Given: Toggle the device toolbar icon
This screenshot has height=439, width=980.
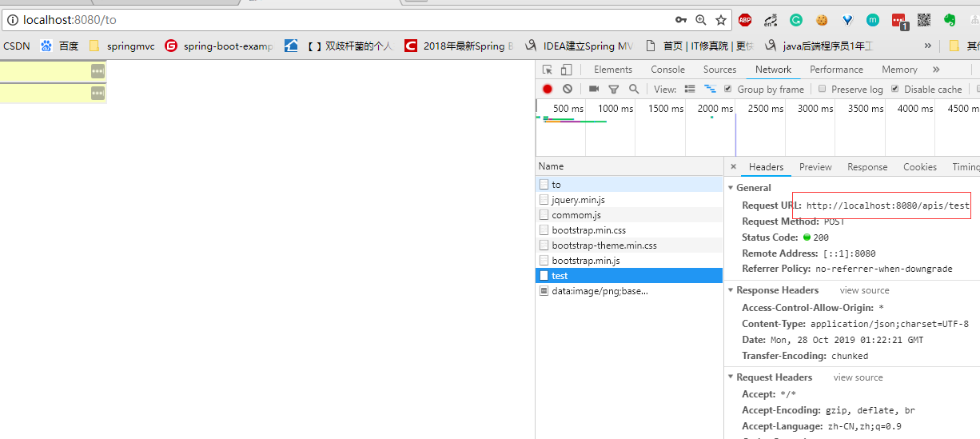Looking at the screenshot, I should [566, 70].
